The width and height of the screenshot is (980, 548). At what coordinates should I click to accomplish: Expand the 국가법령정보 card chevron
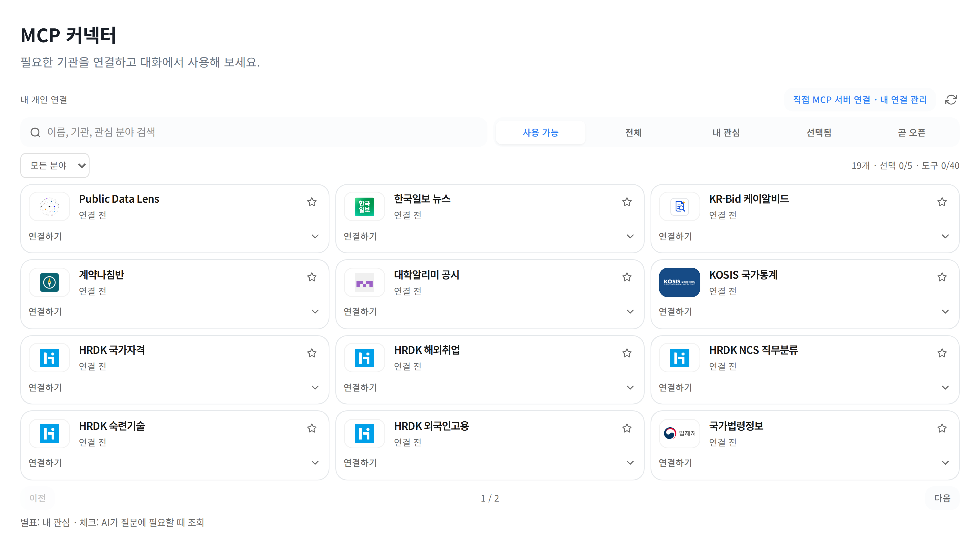[945, 463]
